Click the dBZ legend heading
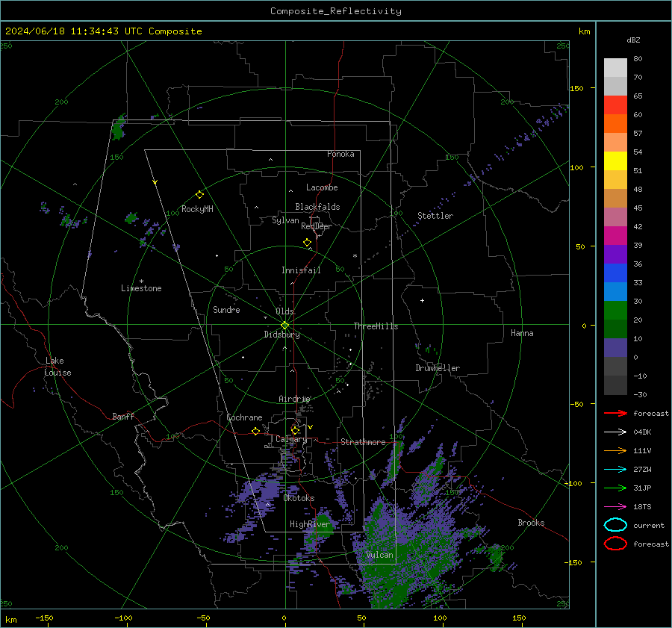This screenshot has width=672, height=628. (633, 40)
